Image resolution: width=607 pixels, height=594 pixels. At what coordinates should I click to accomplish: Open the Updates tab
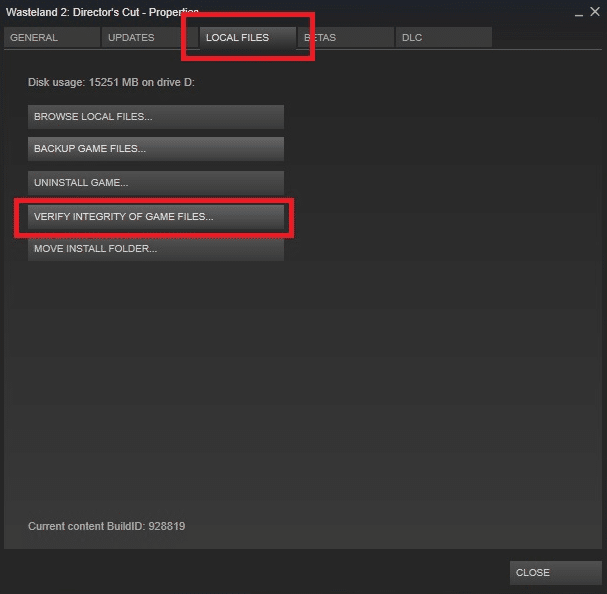[149, 38]
